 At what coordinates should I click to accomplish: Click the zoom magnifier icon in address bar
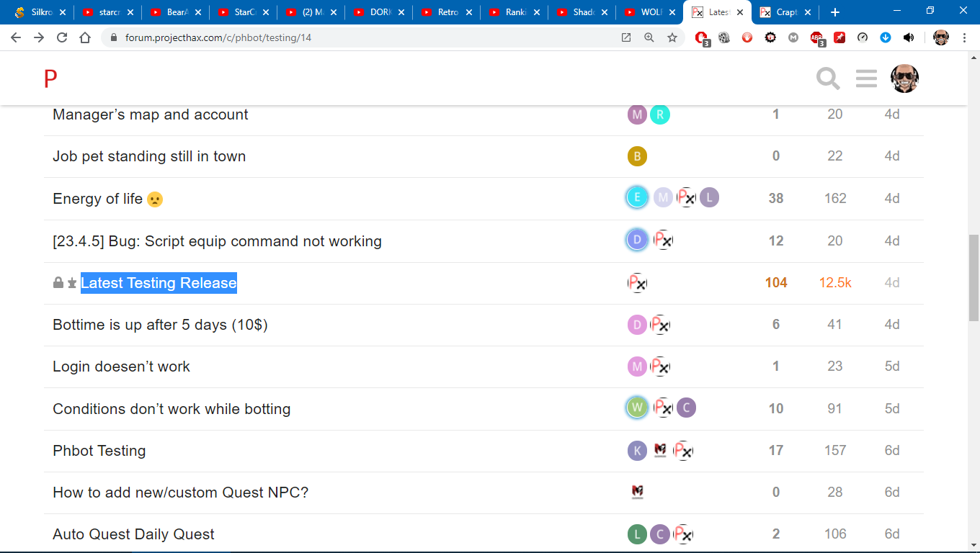649,38
